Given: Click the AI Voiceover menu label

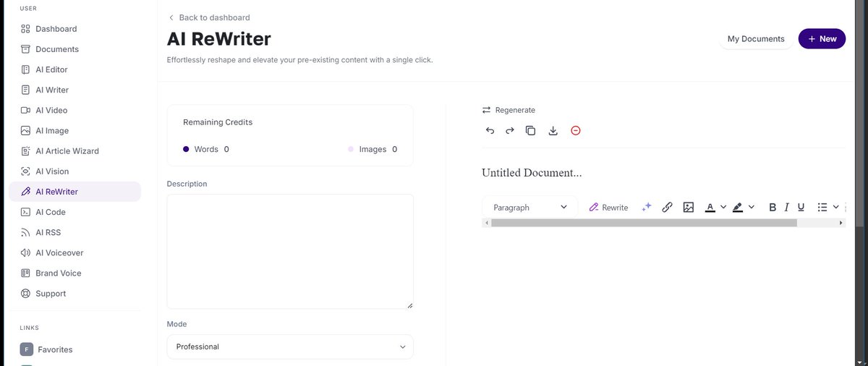Looking at the screenshot, I should [x=59, y=252].
